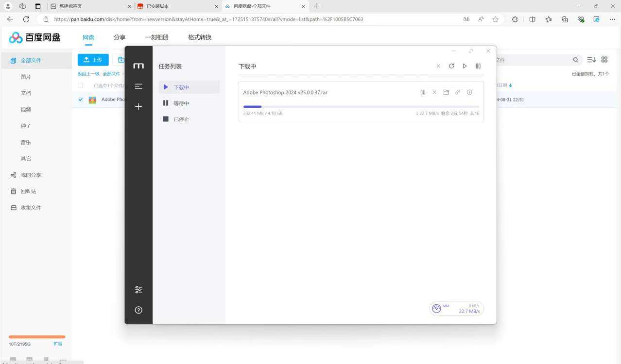Remove the Adobe Photoshop 2024 task

point(434,92)
